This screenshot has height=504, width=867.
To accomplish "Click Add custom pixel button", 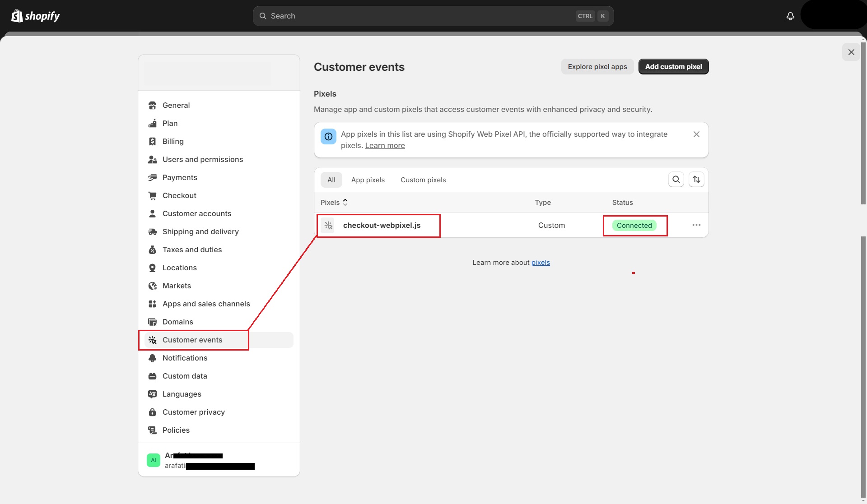I will pos(673,67).
